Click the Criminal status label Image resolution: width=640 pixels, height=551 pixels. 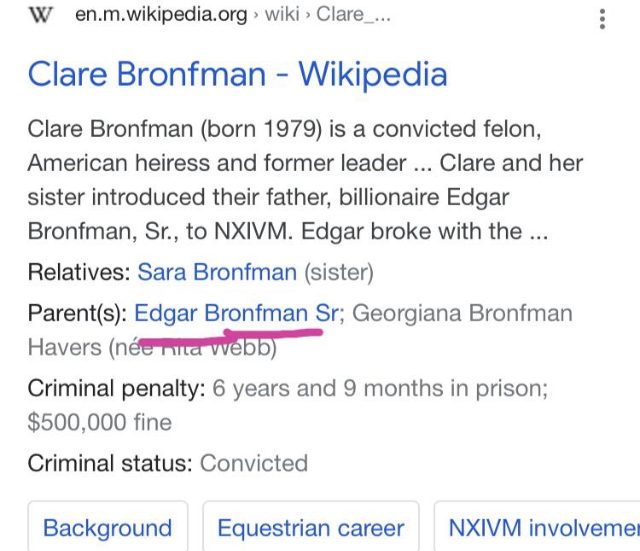[110, 463]
